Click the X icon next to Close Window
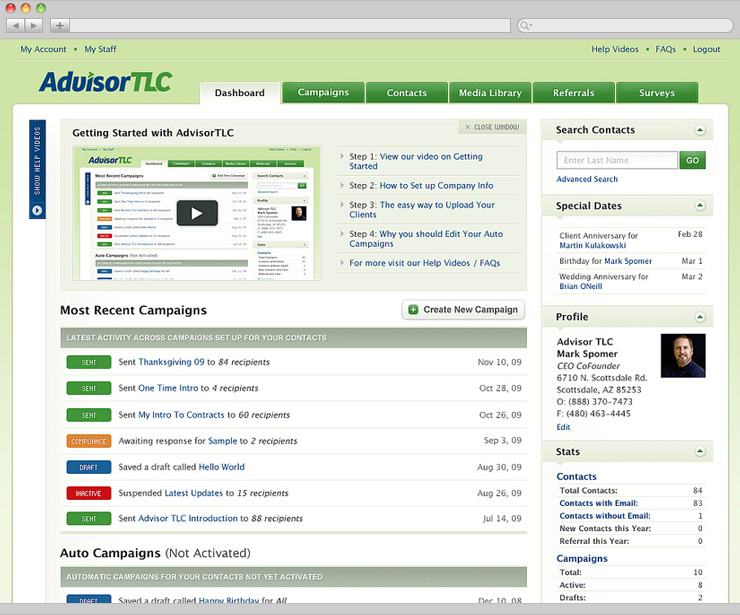This screenshot has width=740, height=615. tap(467, 127)
